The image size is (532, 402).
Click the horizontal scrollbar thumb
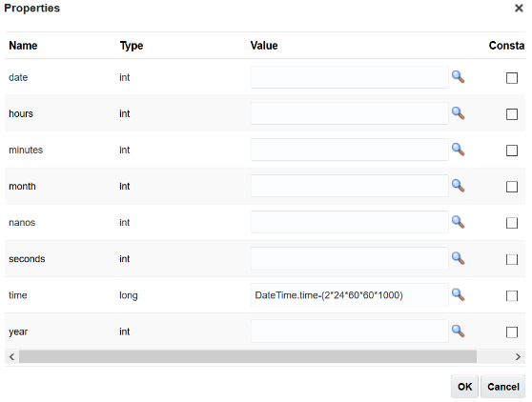pos(248,356)
